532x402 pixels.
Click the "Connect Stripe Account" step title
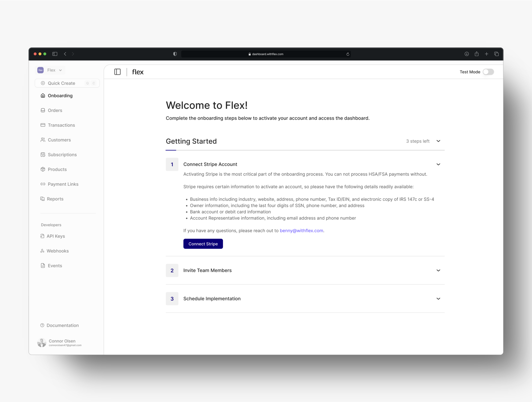click(210, 164)
